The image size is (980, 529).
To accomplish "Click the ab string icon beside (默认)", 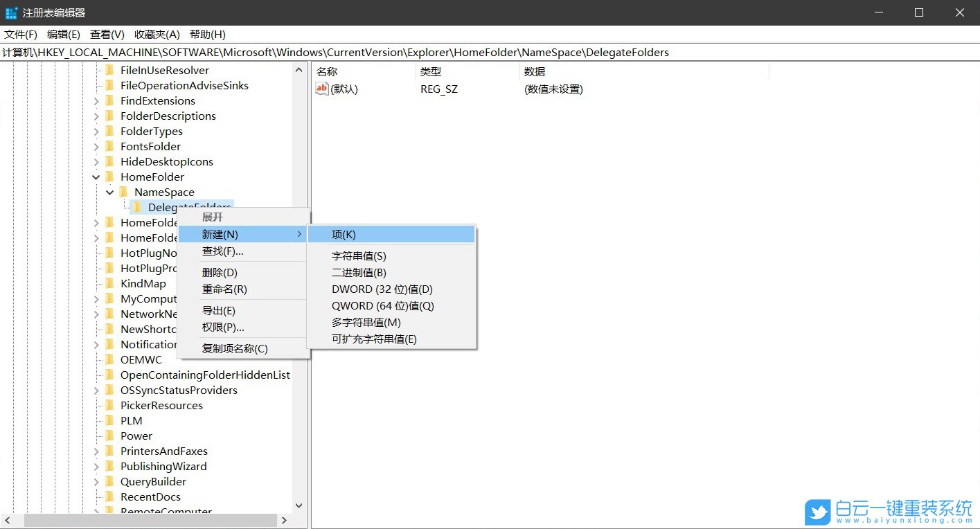I will (321, 89).
